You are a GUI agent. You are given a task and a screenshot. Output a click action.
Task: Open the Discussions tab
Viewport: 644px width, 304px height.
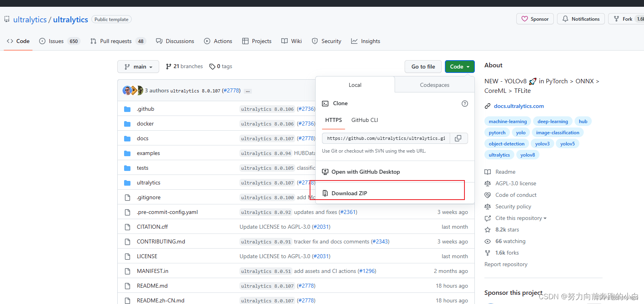coord(175,41)
